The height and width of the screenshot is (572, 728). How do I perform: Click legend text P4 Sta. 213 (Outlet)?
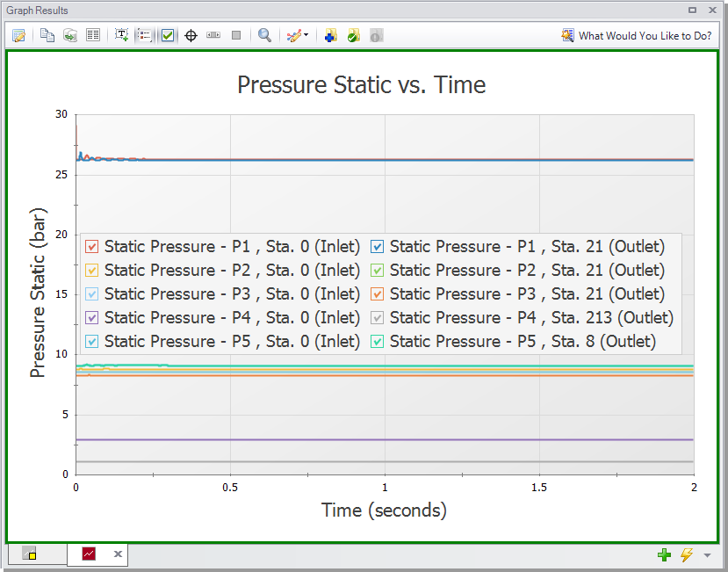pyautogui.click(x=531, y=318)
